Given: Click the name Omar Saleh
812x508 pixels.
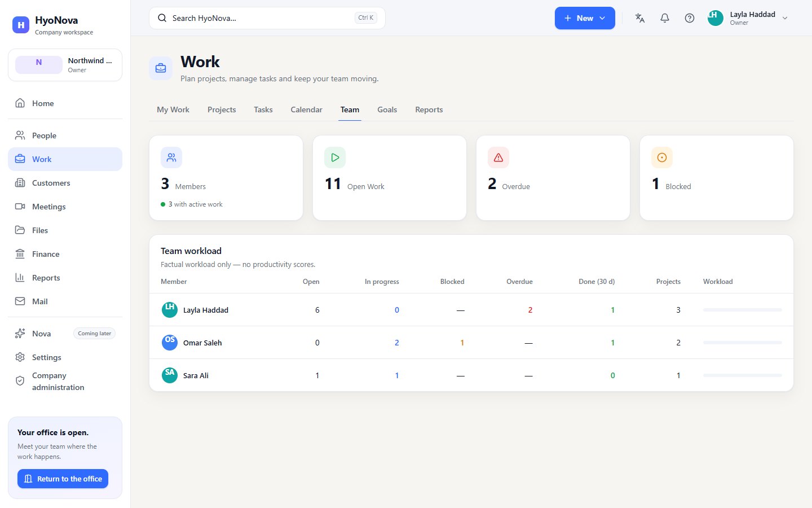Looking at the screenshot, I should tap(202, 343).
